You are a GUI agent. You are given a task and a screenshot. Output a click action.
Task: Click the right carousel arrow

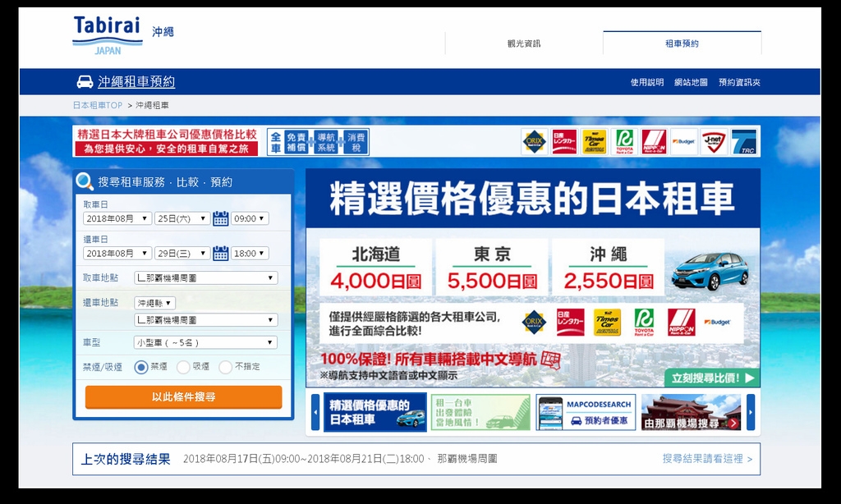[751, 412]
